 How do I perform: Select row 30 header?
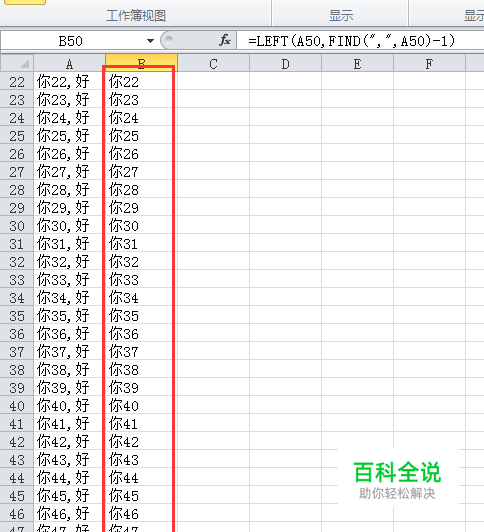click(x=17, y=225)
